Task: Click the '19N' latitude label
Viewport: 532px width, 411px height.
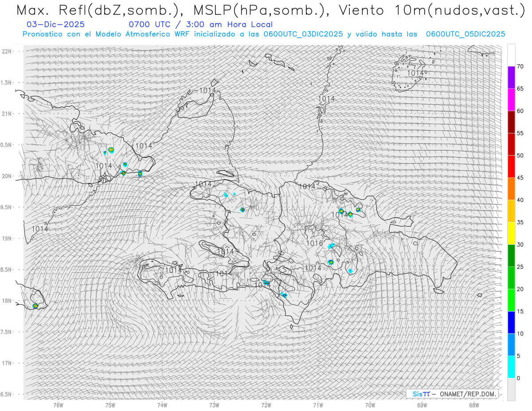Action: [x=6, y=238]
